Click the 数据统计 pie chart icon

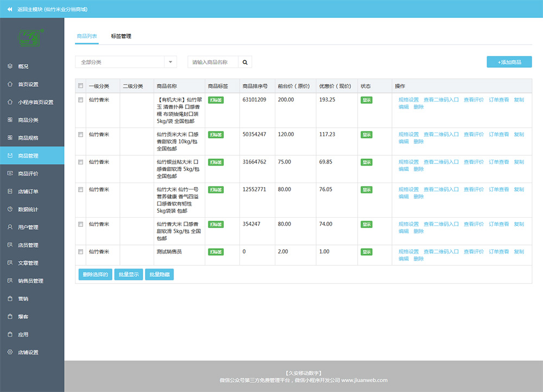coord(10,209)
